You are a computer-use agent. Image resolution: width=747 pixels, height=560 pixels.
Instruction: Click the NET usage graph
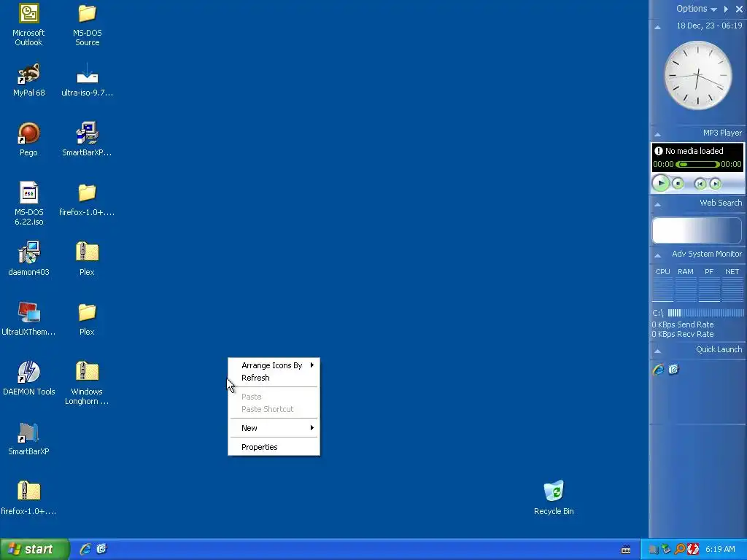pos(732,289)
